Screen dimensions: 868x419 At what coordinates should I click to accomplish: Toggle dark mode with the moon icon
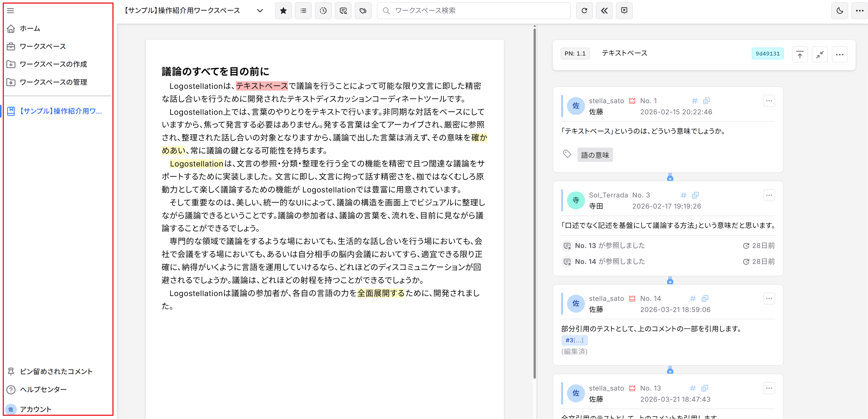click(x=840, y=11)
